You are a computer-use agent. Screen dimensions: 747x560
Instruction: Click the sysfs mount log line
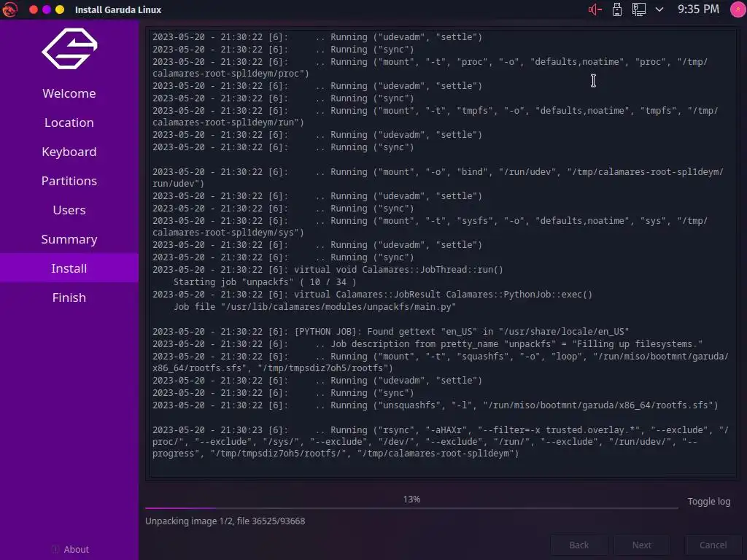click(430, 227)
